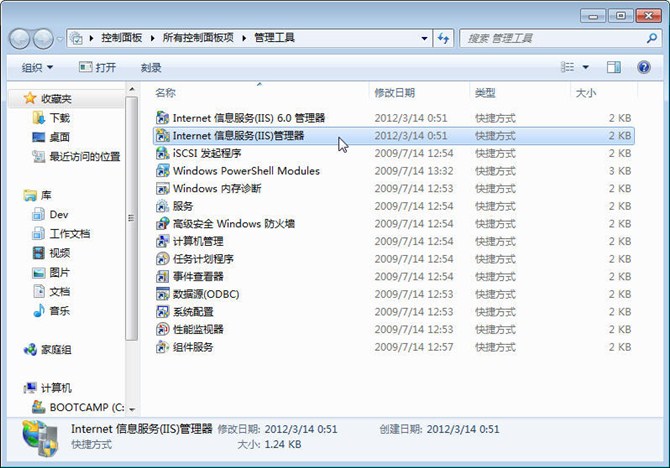Select the 系统配置 icon
Screen dimensions: 670x468
pos(162,312)
